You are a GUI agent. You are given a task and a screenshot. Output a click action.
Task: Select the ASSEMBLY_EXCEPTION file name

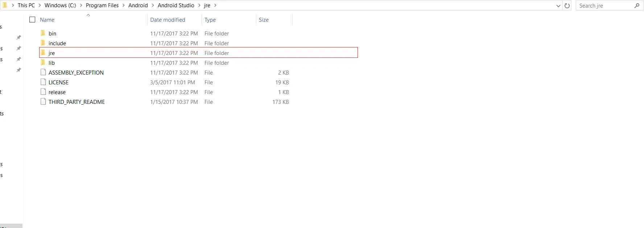pos(76,73)
